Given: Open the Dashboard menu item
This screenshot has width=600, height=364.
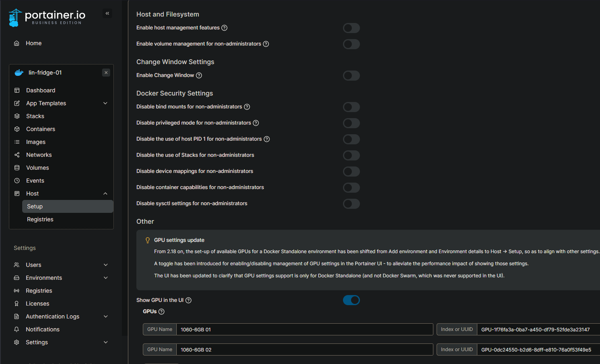Looking at the screenshot, I should [40, 90].
